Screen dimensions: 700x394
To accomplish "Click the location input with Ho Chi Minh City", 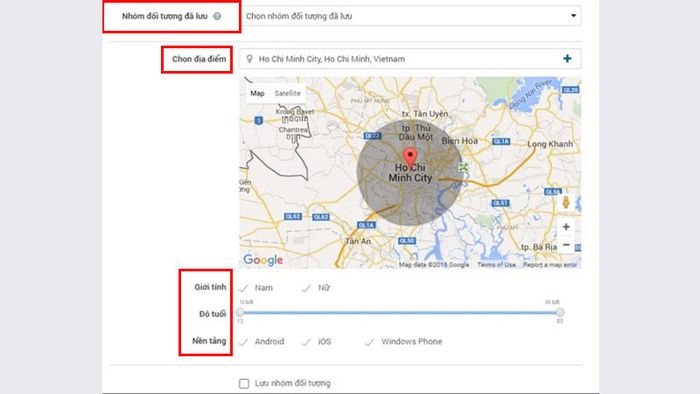I will [410, 59].
